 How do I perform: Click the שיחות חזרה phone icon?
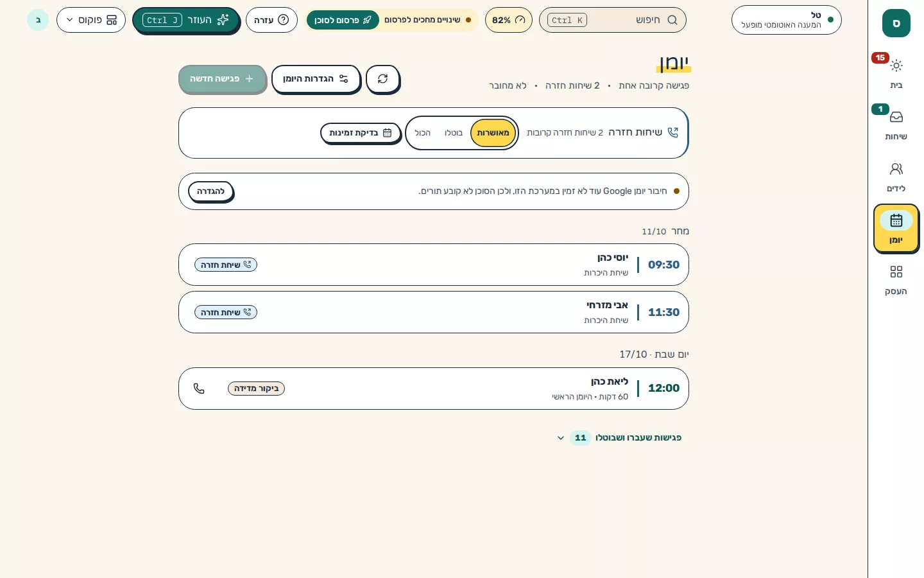click(673, 132)
